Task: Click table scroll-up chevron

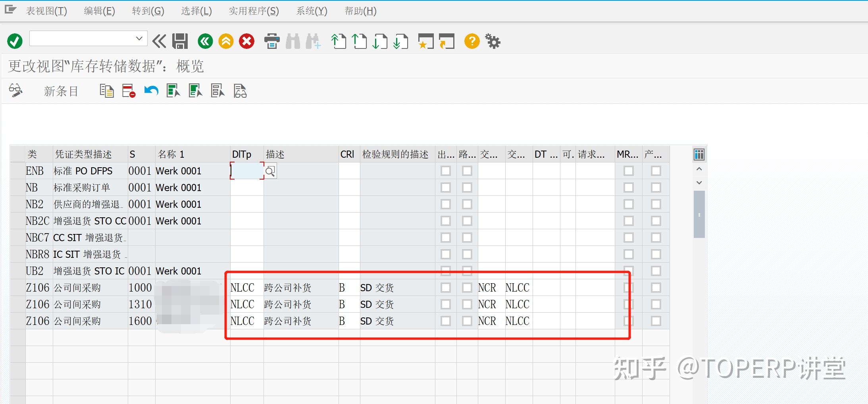Action: click(x=699, y=169)
